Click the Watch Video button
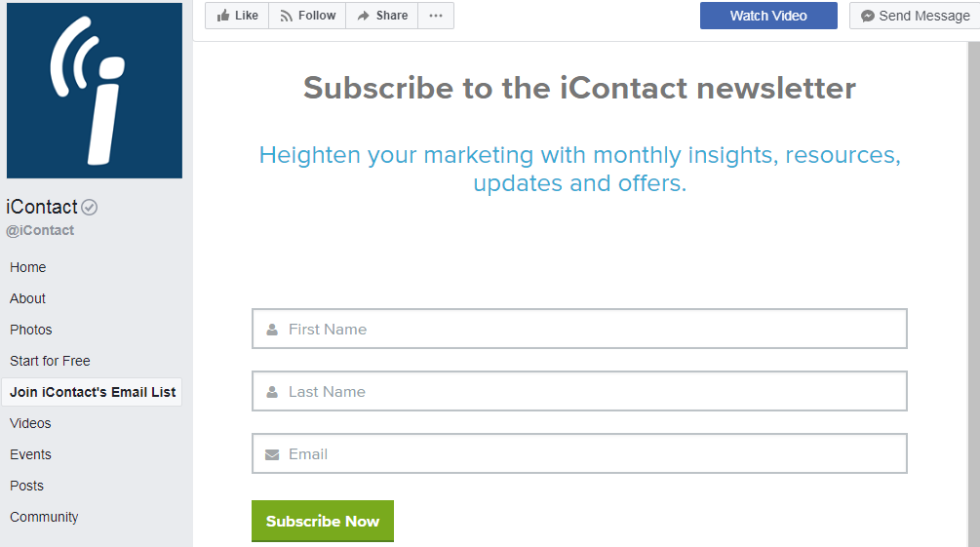Viewport: 980px width, 547px height. 768,16
